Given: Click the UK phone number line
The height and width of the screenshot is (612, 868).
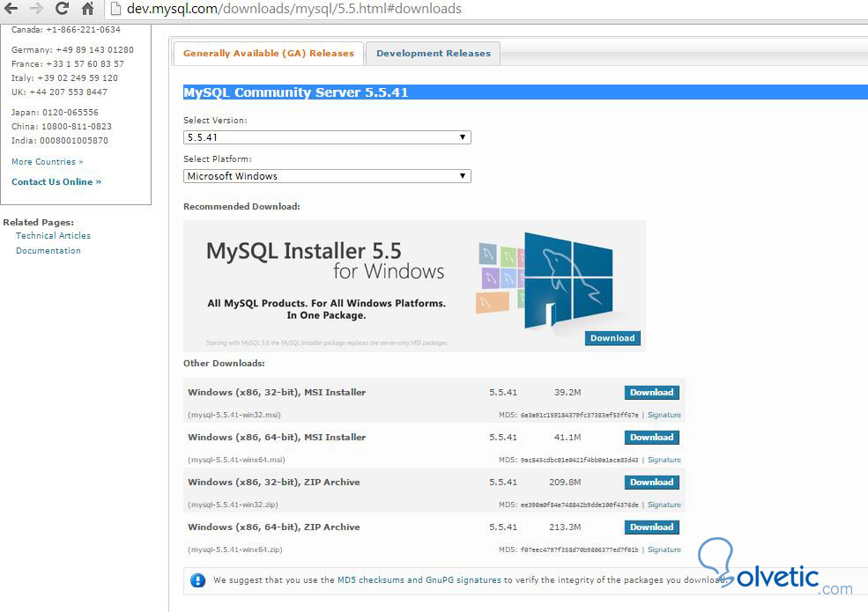Looking at the screenshot, I should pyautogui.click(x=59, y=92).
